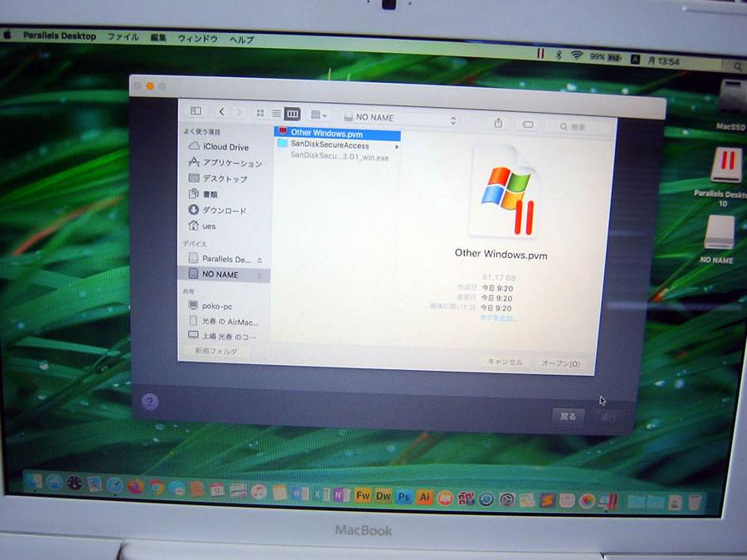
Task: Open the item arrangement dropdown
Action: tap(319, 114)
